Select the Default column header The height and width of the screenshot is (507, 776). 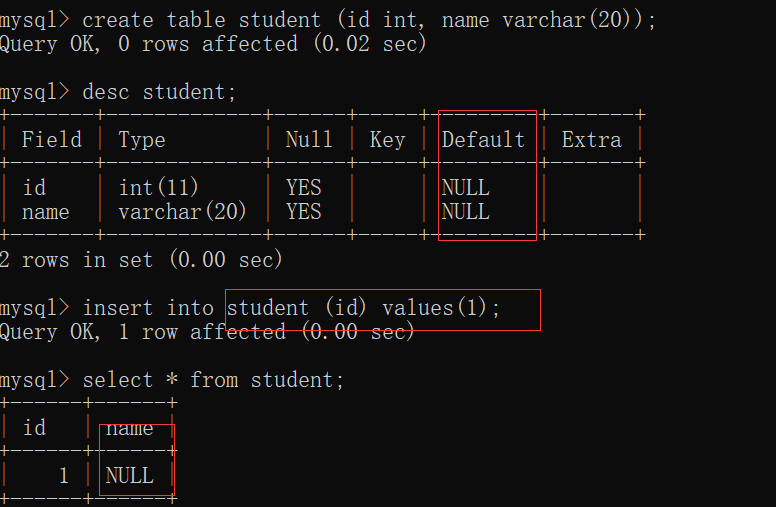[x=483, y=140]
